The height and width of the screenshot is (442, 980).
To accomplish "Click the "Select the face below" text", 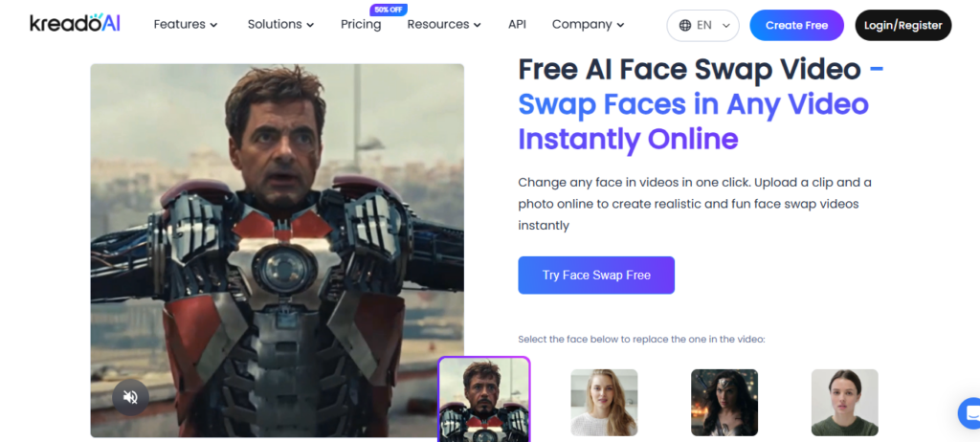I will [641, 340].
